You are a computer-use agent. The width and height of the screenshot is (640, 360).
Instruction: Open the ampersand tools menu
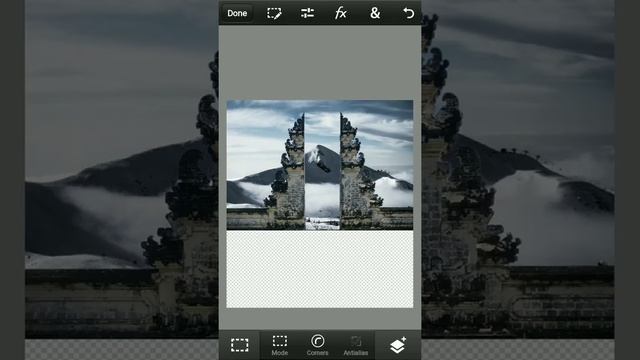tap(375, 13)
